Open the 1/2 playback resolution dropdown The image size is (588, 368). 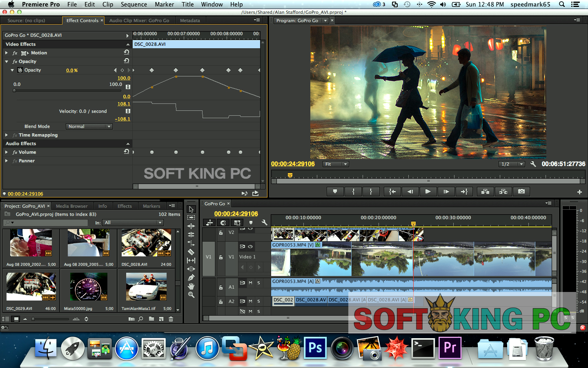coord(512,164)
